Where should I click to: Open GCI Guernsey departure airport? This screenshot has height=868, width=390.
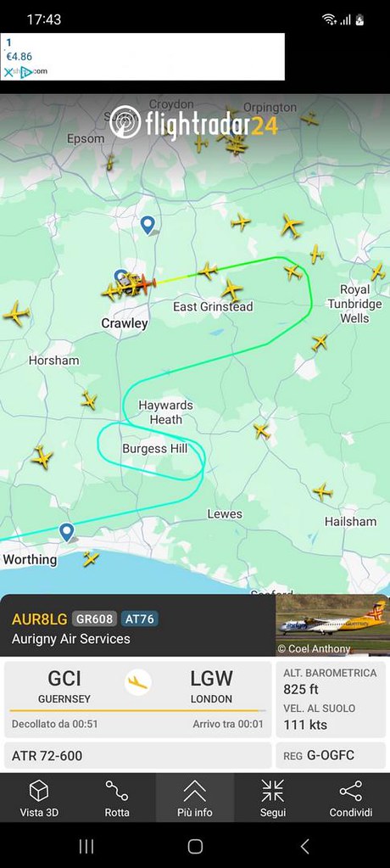pyautogui.click(x=64, y=687)
